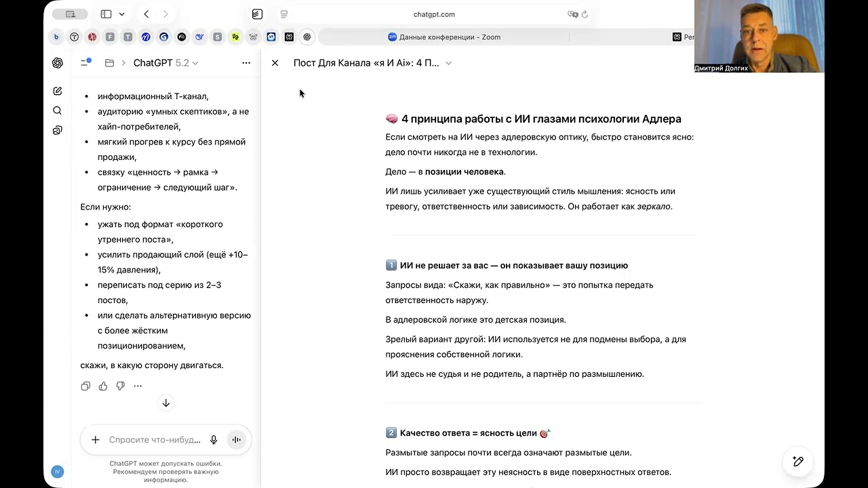
Task: Click the italic word зеркало
Action: pyautogui.click(x=654, y=207)
